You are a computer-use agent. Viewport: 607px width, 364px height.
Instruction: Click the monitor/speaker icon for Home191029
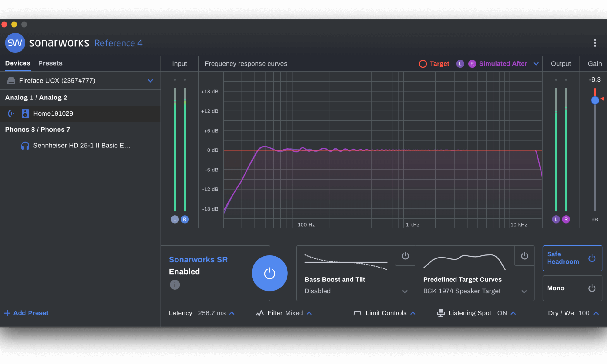[x=25, y=113]
